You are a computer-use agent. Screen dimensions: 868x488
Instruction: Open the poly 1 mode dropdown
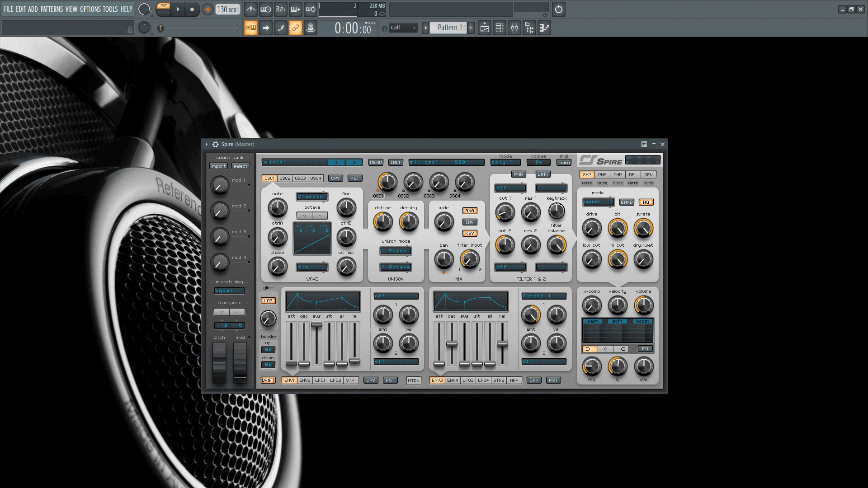505,163
